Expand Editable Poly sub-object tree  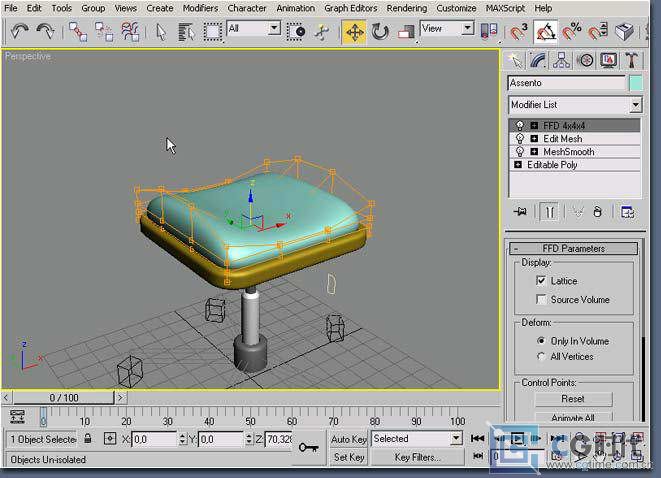pos(518,164)
